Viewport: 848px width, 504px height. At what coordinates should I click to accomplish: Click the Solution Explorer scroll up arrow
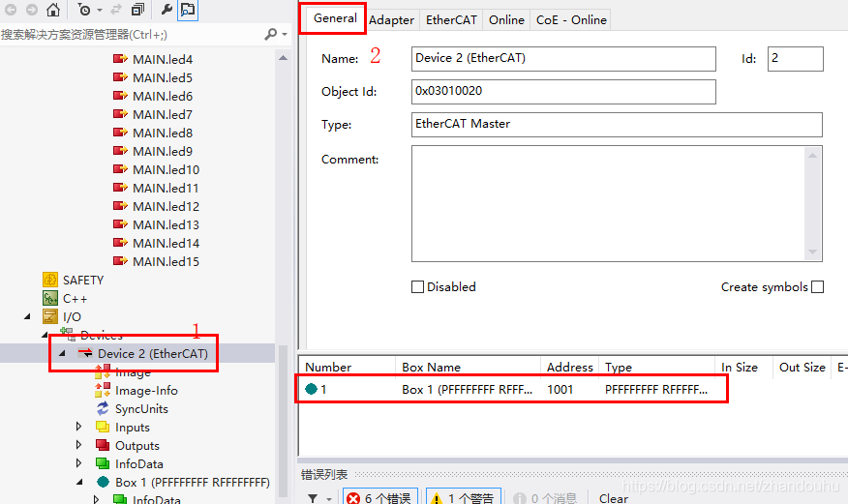click(283, 58)
